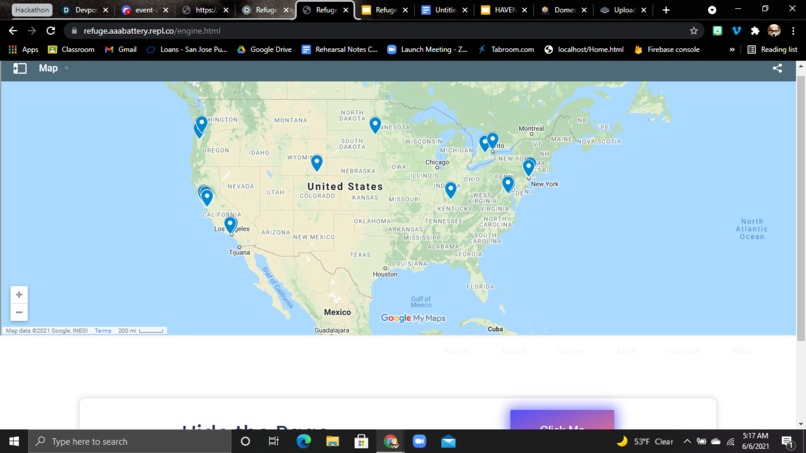Go back with browser back arrow
Viewport: 806px width, 453px height.
13,31
